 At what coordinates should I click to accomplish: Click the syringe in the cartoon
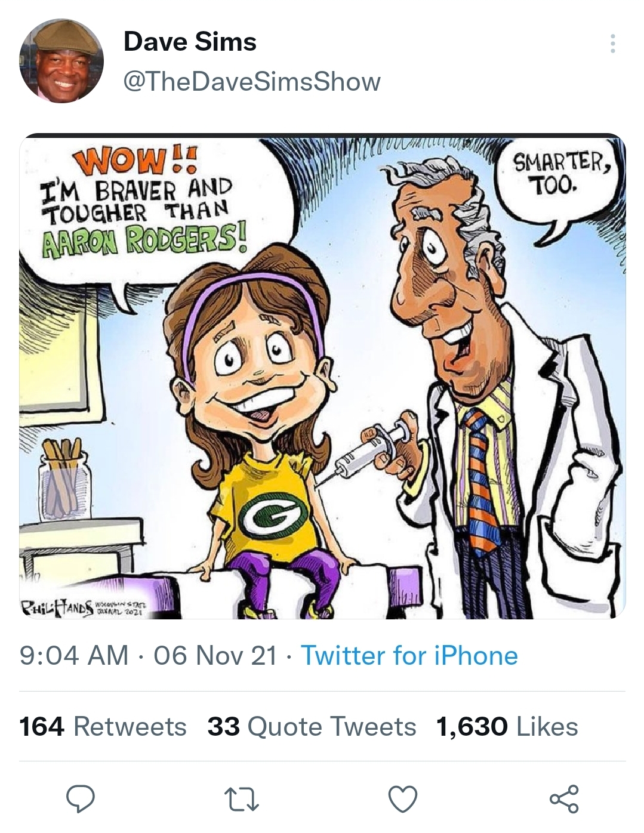point(364,451)
